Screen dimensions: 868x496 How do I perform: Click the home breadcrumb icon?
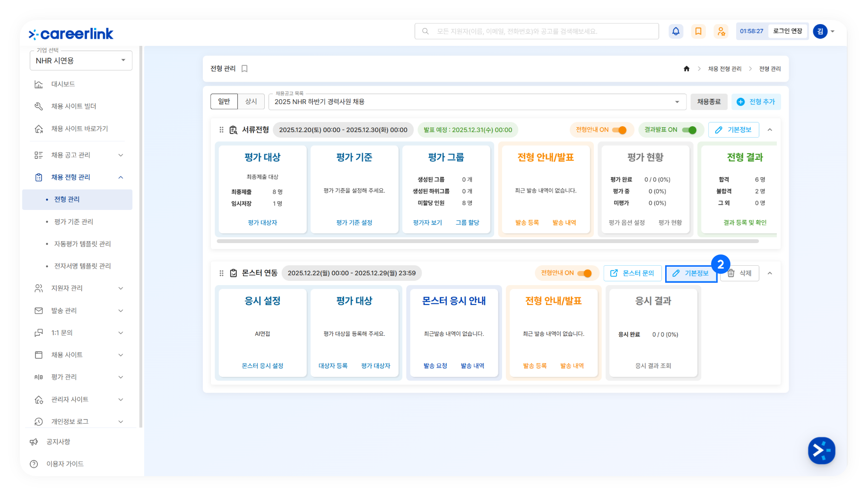click(x=686, y=69)
